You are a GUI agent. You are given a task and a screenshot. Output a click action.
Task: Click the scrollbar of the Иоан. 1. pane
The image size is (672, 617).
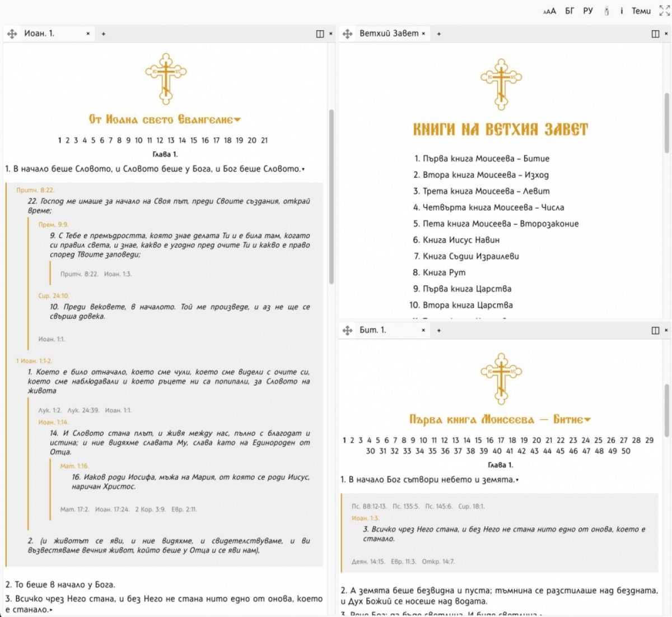[331, 196]
